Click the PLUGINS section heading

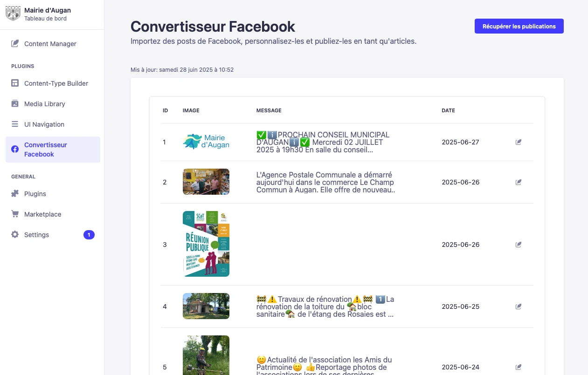23,66
